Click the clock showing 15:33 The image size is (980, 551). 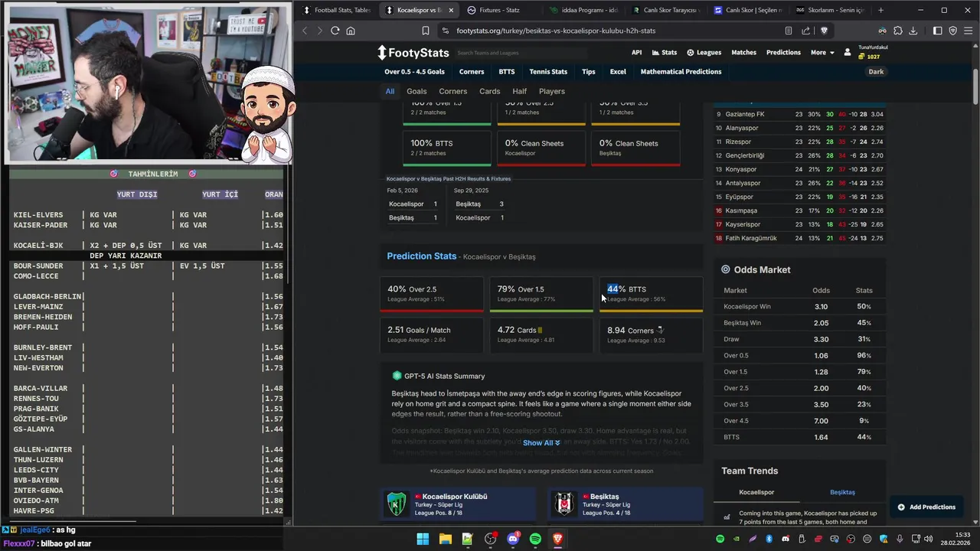pyautogui.click(x=962, y=534)
